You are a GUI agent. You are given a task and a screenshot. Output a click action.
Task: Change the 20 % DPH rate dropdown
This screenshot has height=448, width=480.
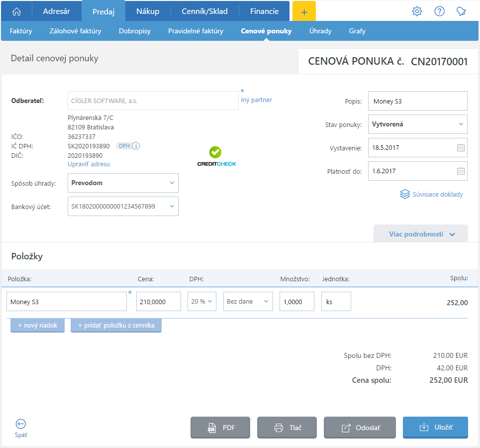tap(201, 302)
